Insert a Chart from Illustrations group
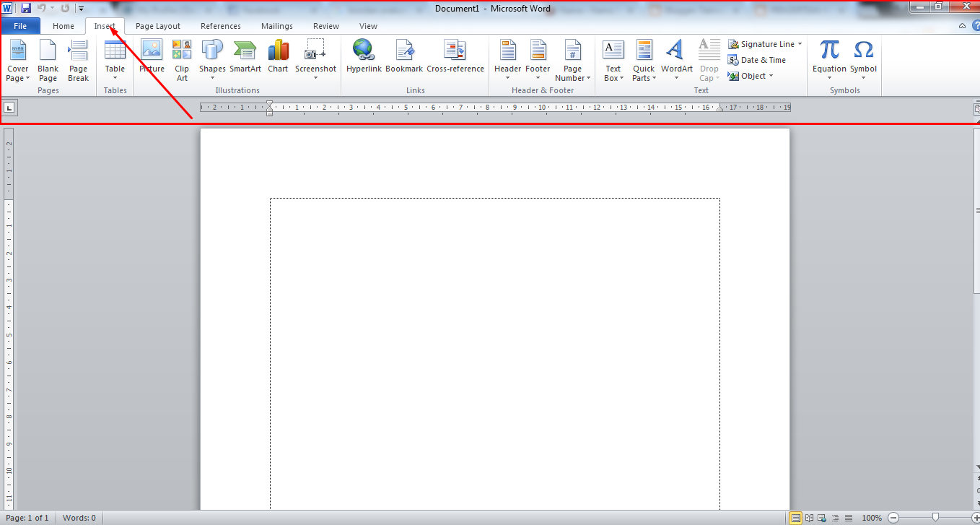 [278, 58]
